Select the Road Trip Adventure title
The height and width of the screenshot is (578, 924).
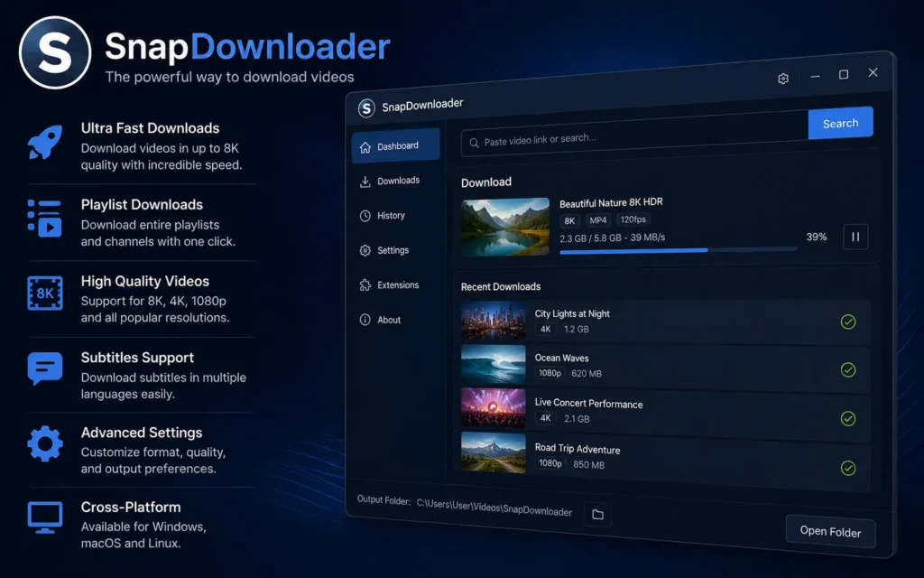577,449
